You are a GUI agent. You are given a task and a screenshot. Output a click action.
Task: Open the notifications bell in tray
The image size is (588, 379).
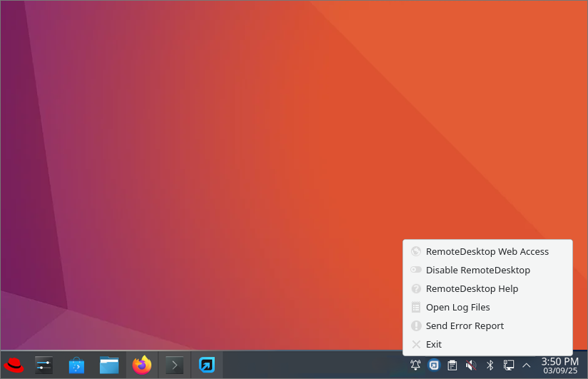pyautogui.click(x=415, y=365)
